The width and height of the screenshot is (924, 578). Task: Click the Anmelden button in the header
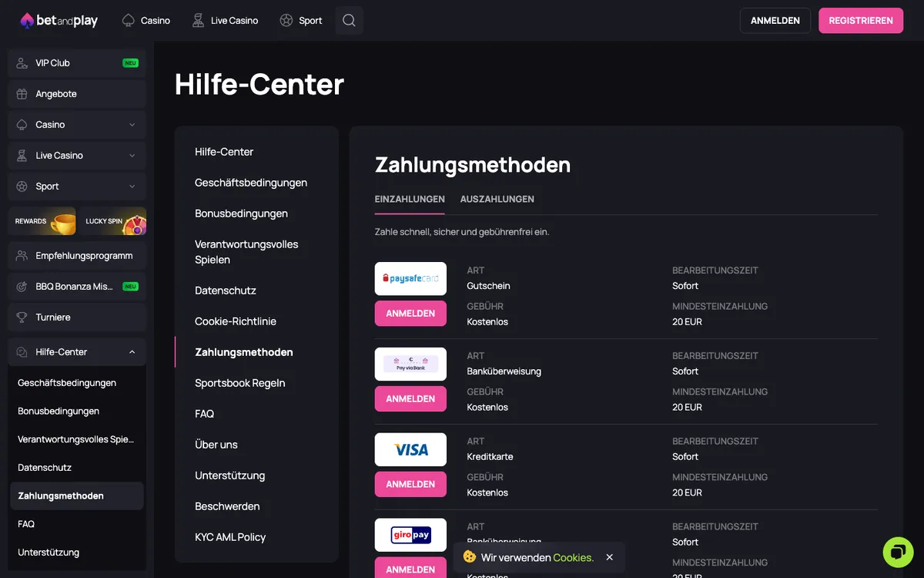[775, 21]
